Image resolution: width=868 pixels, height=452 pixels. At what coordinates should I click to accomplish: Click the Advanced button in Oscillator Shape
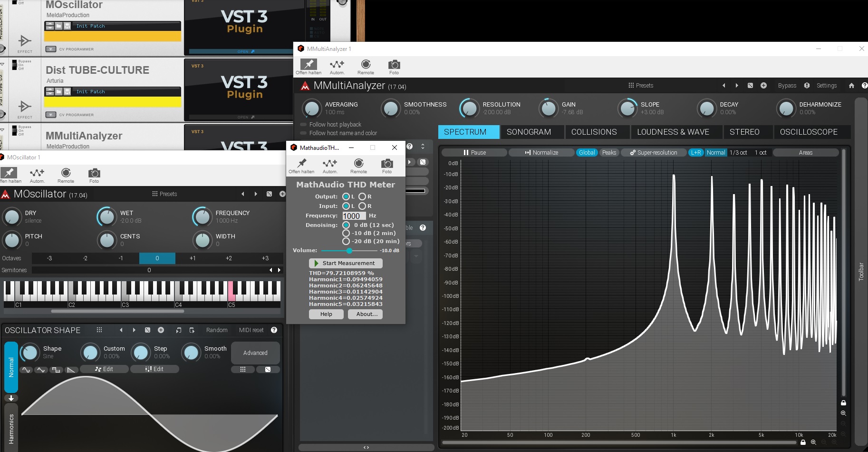coord(255,353)
